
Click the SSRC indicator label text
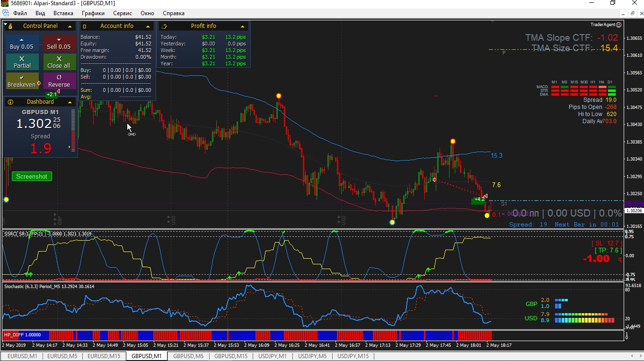tap(47, 234)
